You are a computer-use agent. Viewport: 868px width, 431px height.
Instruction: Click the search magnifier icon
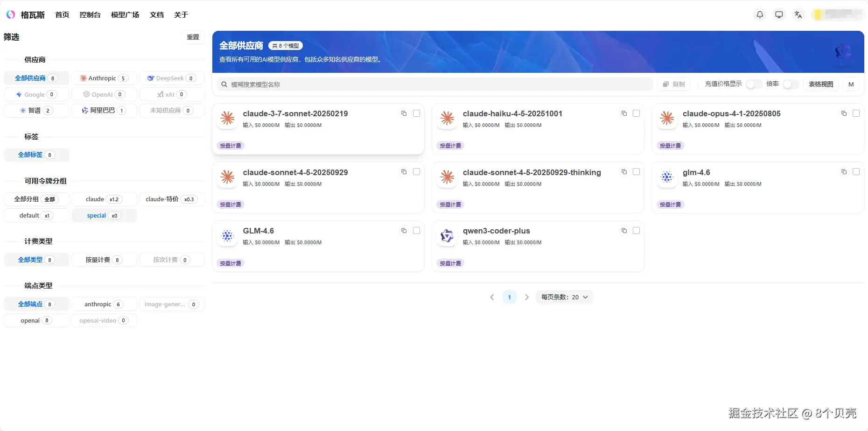pyautogui.click(x=224, y=85)
